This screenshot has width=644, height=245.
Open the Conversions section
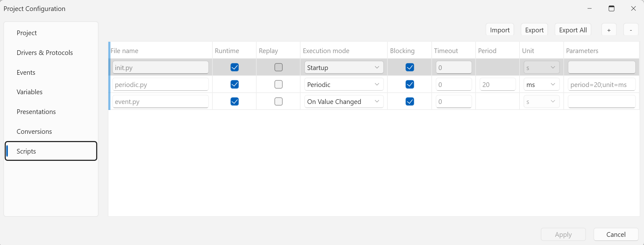[x=51, y=132]
